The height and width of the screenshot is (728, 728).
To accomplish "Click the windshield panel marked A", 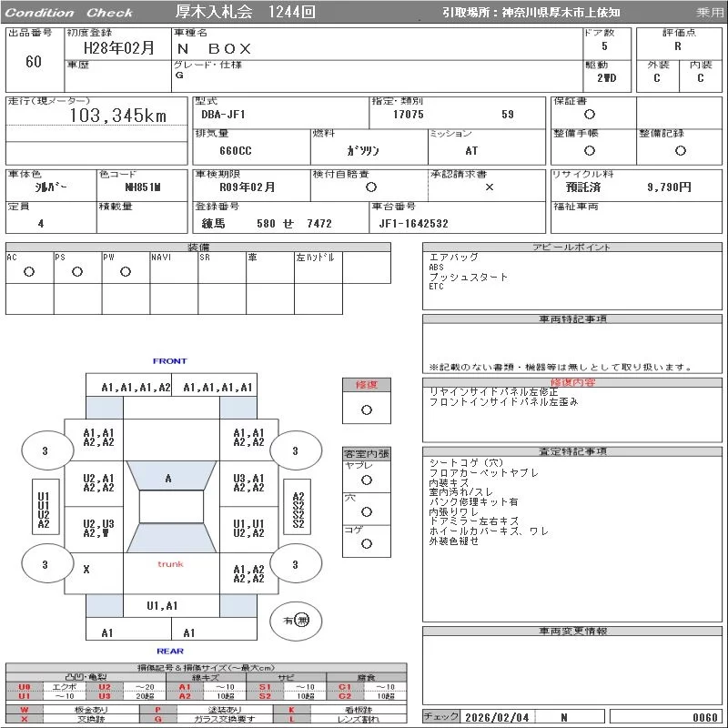I will 168,479.
